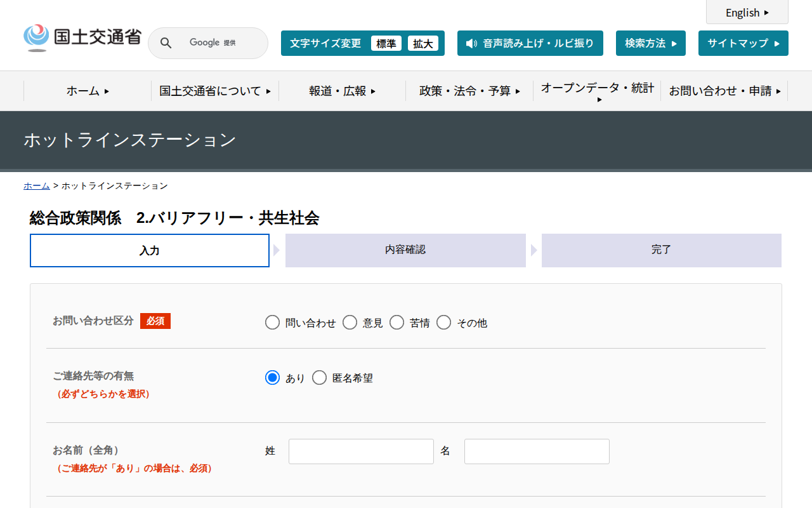Open the お問い合わせ・申請 menu

click(724, 91)
